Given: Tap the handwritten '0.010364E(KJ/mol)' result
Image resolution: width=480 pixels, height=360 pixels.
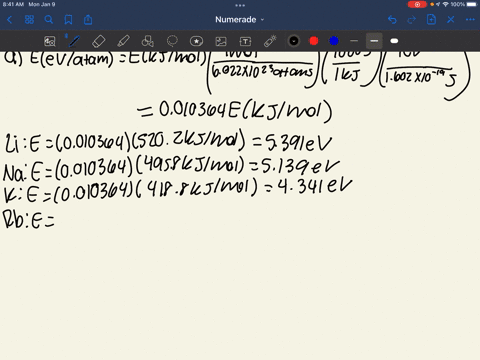Looking at the screenshot, I should (x=246, y=111).
